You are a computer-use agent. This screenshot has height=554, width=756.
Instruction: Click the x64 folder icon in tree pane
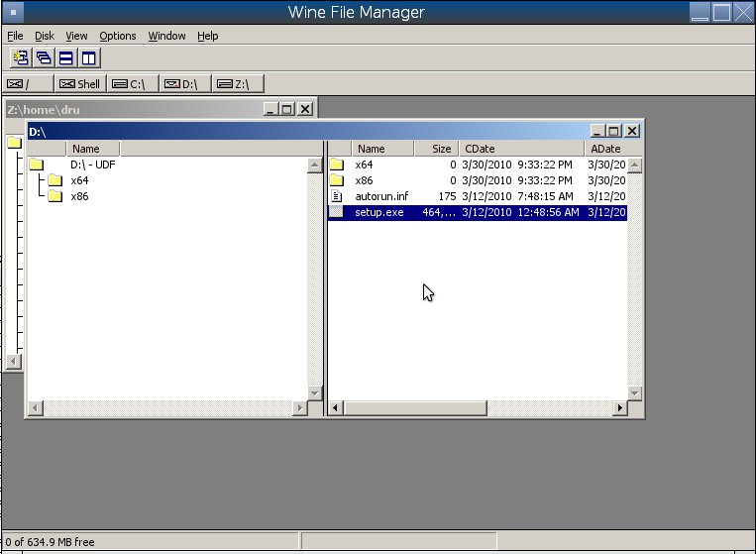[x=55, y=180]
